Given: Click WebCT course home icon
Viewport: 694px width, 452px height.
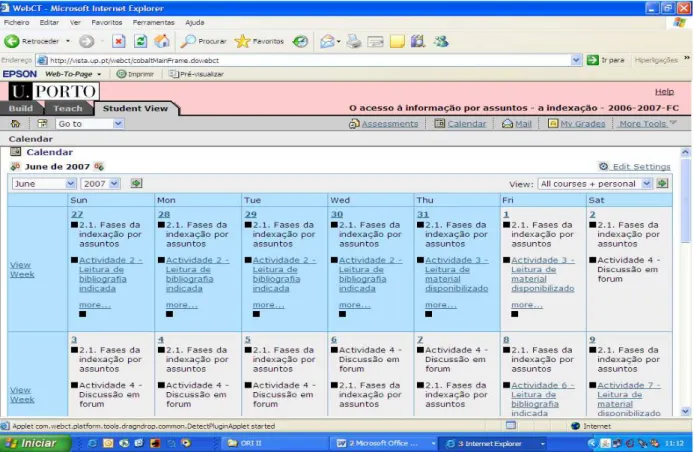Looking at the screenshot, I should (x=15, y=124).
